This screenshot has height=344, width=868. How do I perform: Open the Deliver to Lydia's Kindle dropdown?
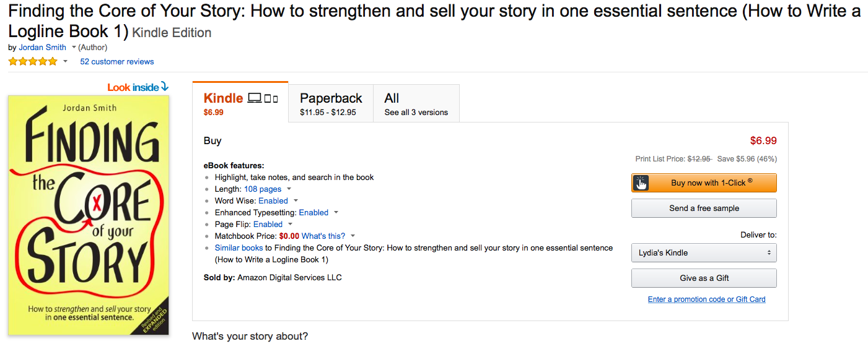click(704, 253)
